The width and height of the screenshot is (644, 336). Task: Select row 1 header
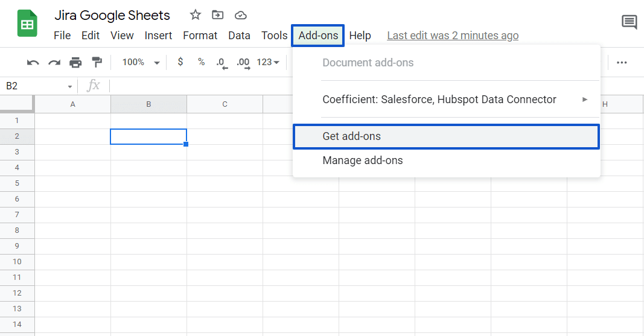[17, 121]
